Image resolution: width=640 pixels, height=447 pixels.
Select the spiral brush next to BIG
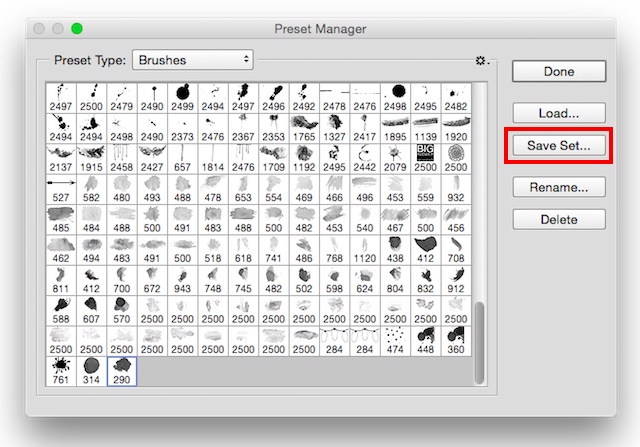pos(456,158)
